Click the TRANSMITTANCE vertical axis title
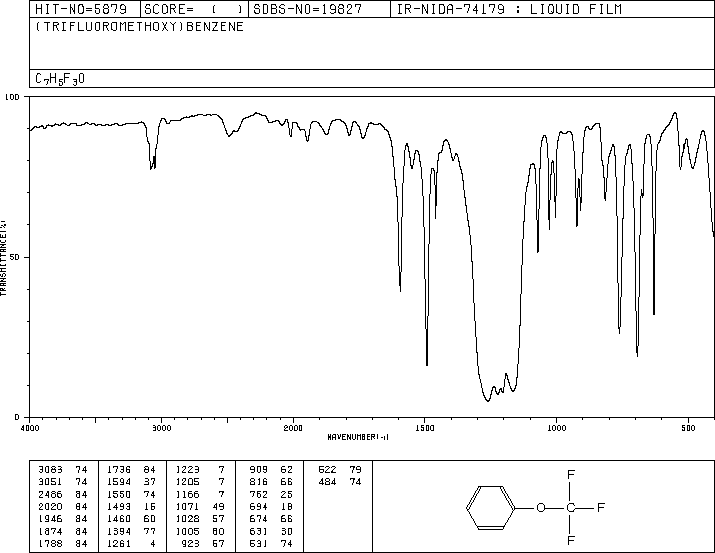Viewport: 715px width, 553px height. 3,258
